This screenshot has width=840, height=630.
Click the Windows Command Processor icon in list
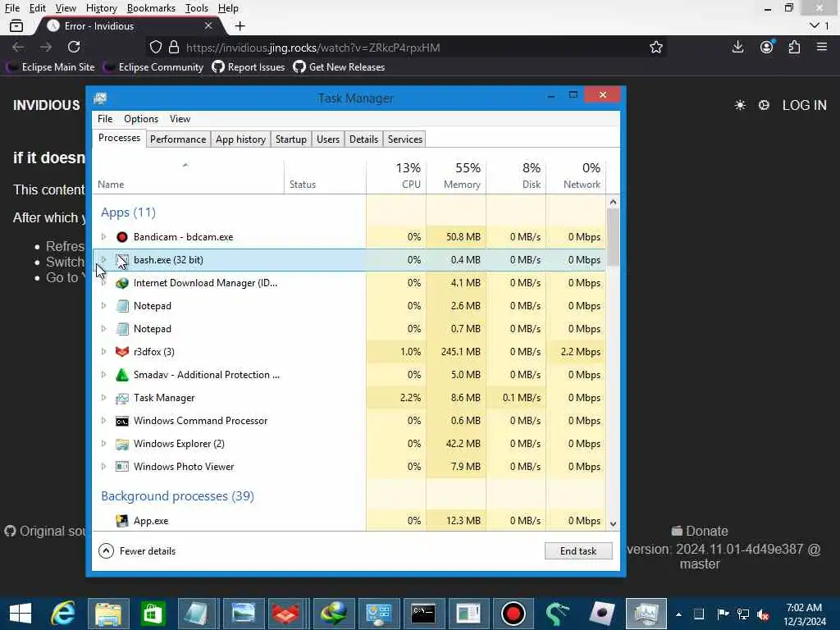122,421
